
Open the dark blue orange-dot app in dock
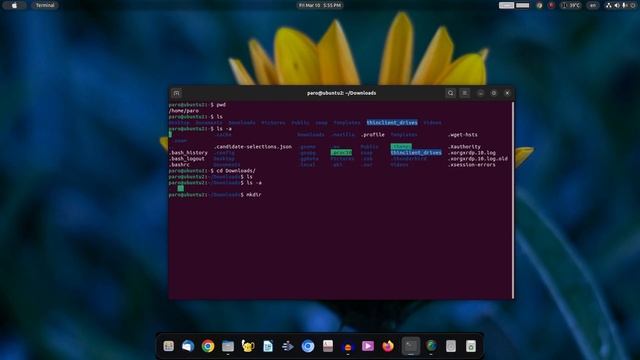348,347
